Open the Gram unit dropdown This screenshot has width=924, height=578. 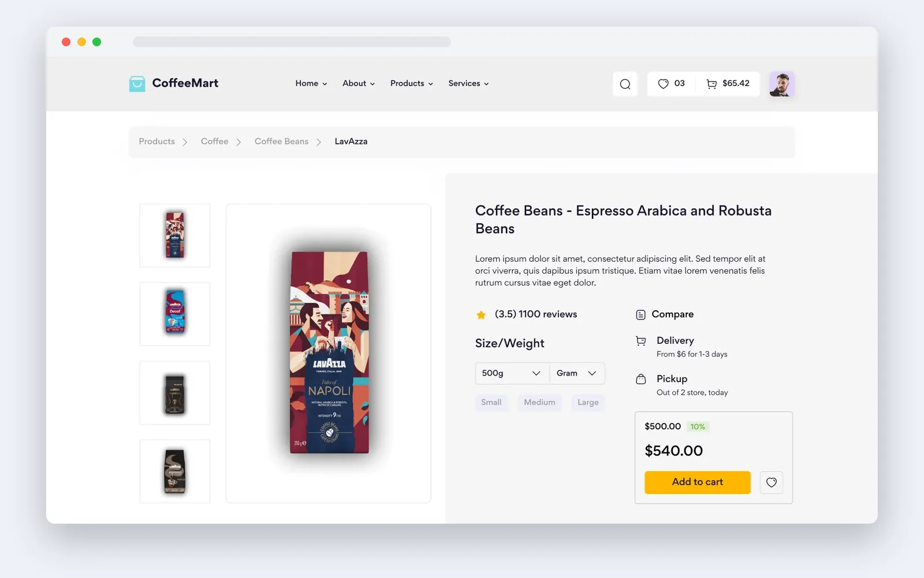[x=577, y=373]
